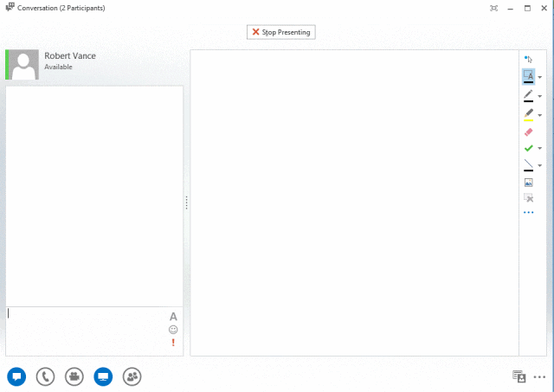Select the laser pointer tool

528,59
